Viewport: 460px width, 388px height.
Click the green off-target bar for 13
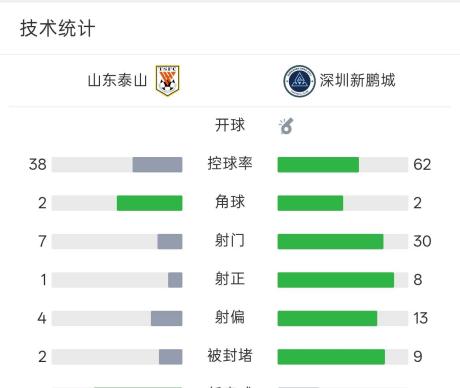tap(327, 318)
